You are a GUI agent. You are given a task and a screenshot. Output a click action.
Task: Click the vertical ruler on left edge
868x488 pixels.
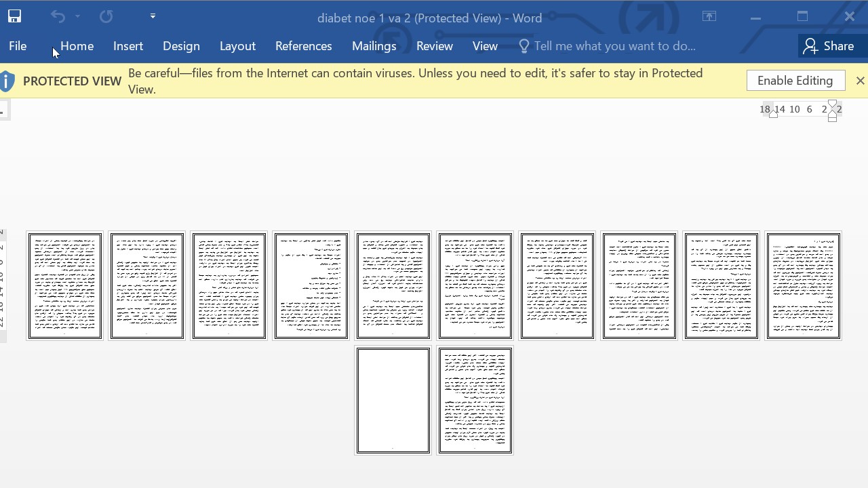tap(2, 285)
